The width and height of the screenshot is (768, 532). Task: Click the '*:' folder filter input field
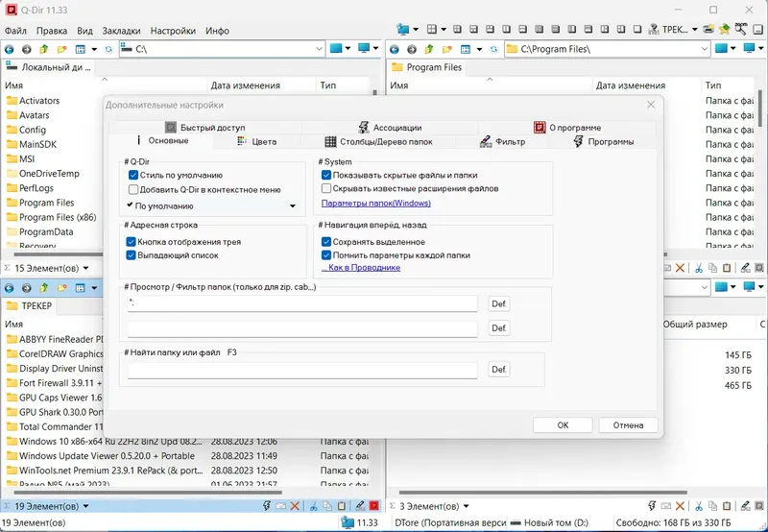pos(302,303)
